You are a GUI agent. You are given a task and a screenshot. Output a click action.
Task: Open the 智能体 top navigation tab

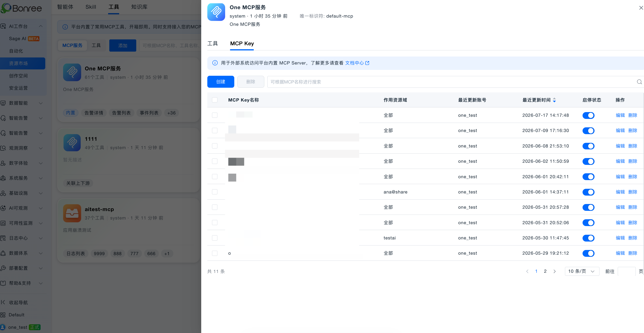pos(65,7)
